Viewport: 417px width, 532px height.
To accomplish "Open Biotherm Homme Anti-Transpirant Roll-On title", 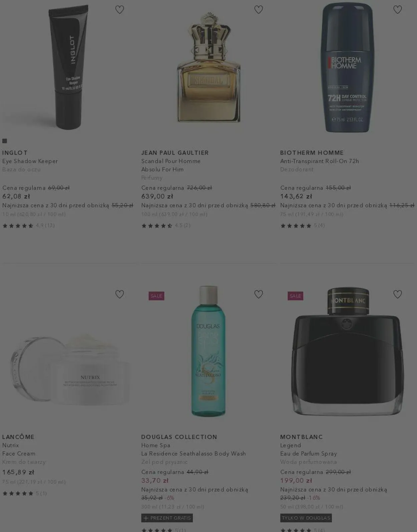I will (x=320, y=161).
